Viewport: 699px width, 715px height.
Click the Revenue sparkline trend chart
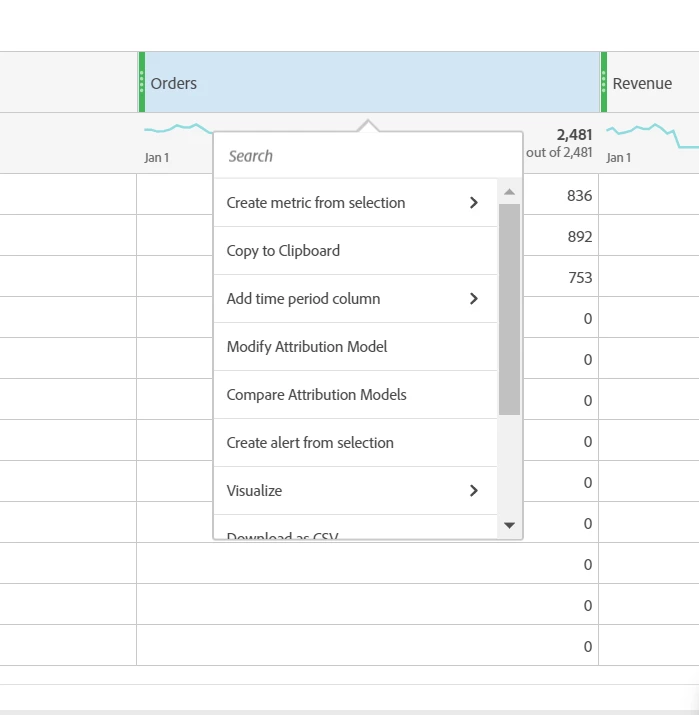coord(650,133)
